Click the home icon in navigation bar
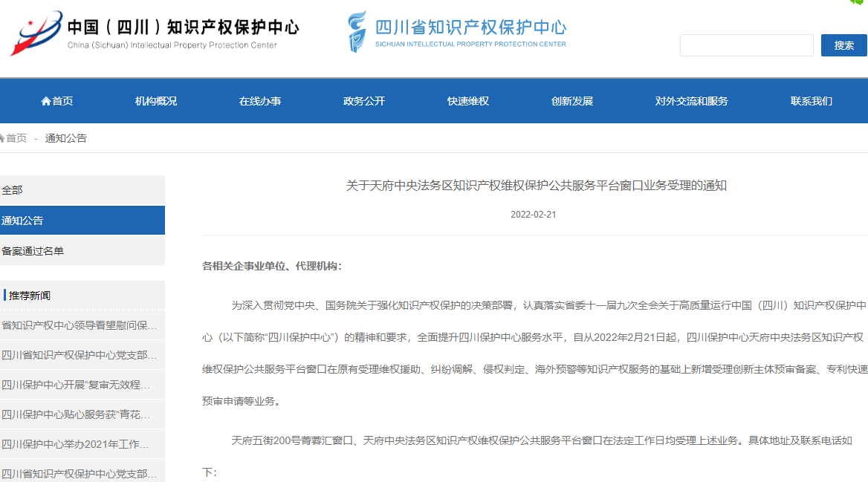868x482 pixels. click(x=46, y=101)
